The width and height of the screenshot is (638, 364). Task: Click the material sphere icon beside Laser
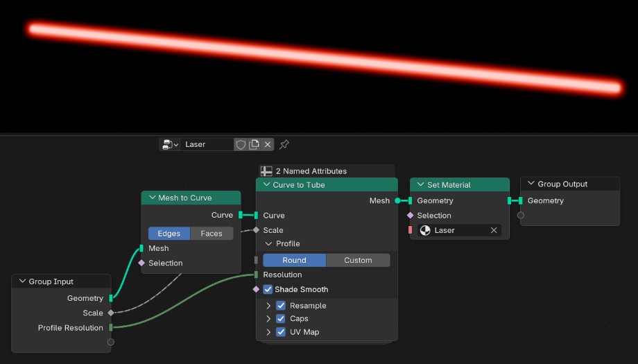[x=425, y=230]
